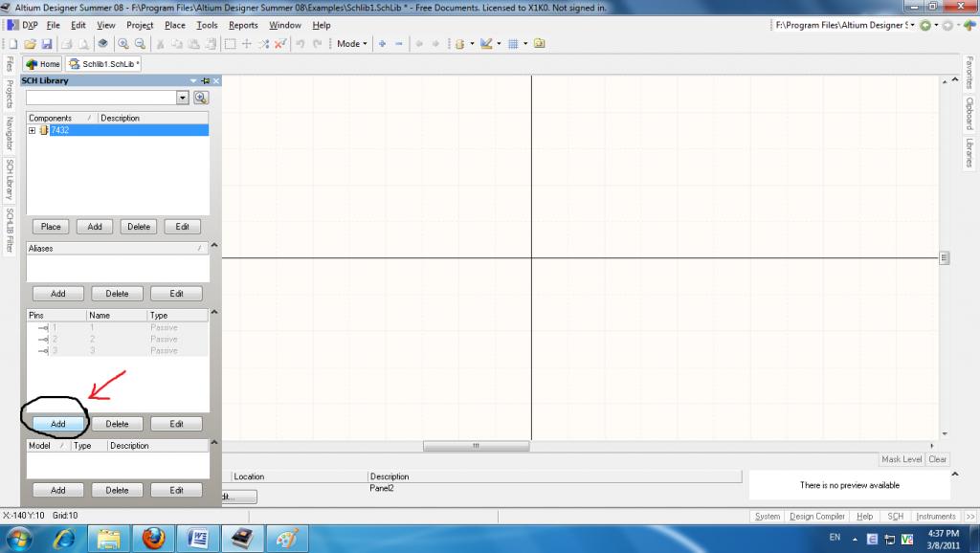980x553 pixels.
Task: Open the Libraries side panel tab
Action: click(969, 152)
